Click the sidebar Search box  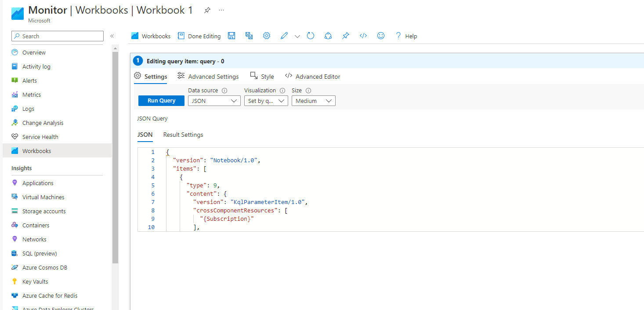click(58, 36)
